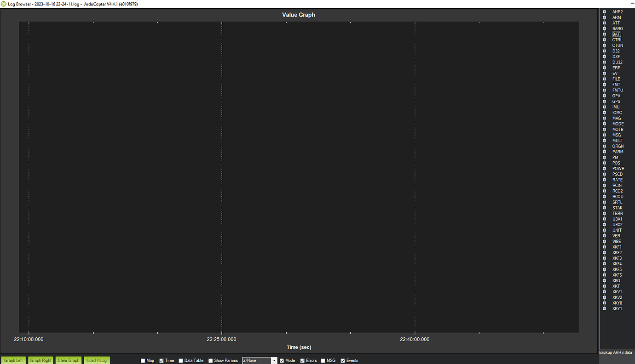Click the Clear Graph button

point(69,360)
